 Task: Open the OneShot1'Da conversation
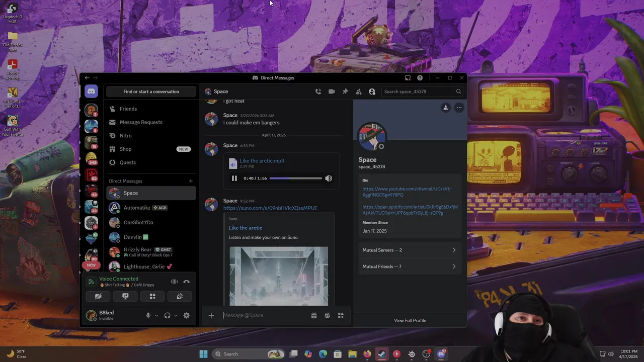tap(151, 222)
